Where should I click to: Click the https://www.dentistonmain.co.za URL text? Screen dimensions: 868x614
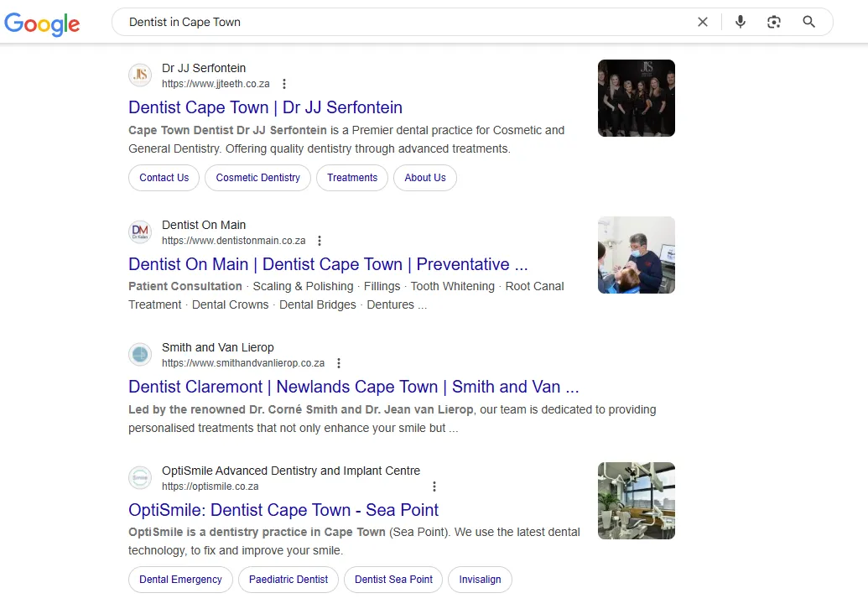[234, 241]
